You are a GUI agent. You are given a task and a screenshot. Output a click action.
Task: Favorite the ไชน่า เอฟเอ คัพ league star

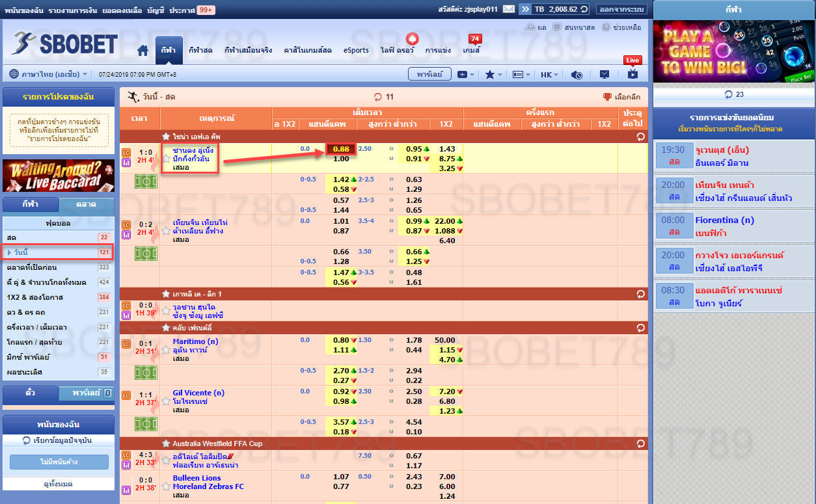coord(167,137)
